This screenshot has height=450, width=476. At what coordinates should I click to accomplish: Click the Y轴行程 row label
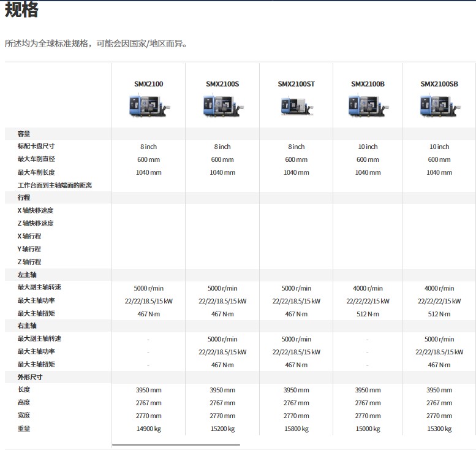(x=29, y=249)
